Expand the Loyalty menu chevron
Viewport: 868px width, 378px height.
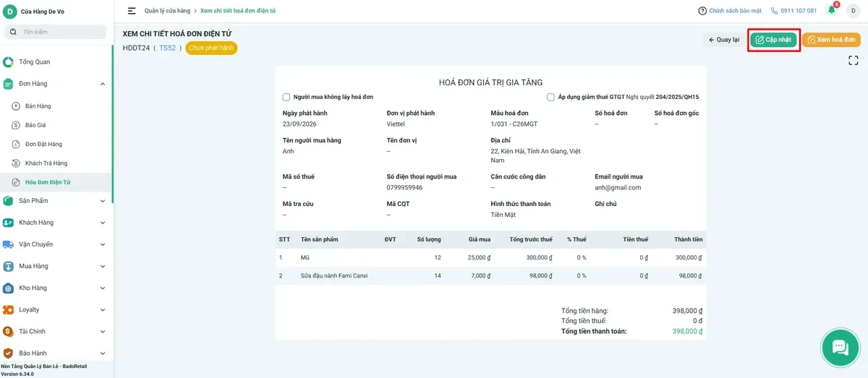[103, 309]
